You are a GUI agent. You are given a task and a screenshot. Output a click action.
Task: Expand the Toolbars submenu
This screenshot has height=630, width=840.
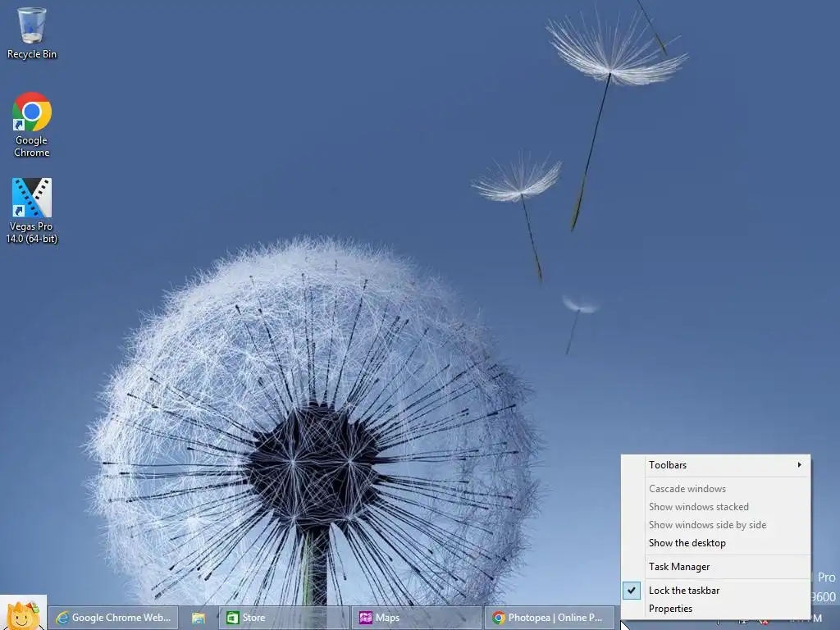click(715, 465)
